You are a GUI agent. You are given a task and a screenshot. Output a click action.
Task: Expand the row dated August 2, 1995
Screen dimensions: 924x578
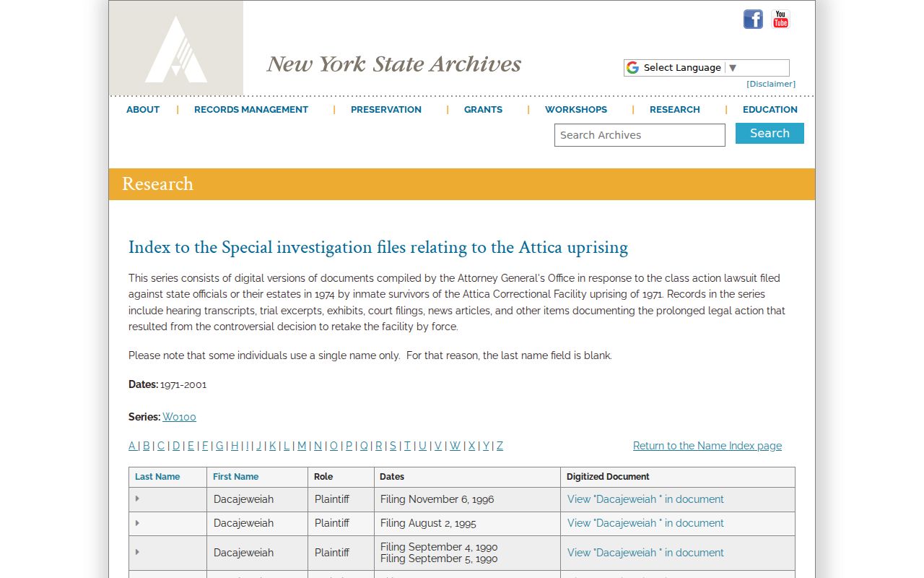[137, 522]
